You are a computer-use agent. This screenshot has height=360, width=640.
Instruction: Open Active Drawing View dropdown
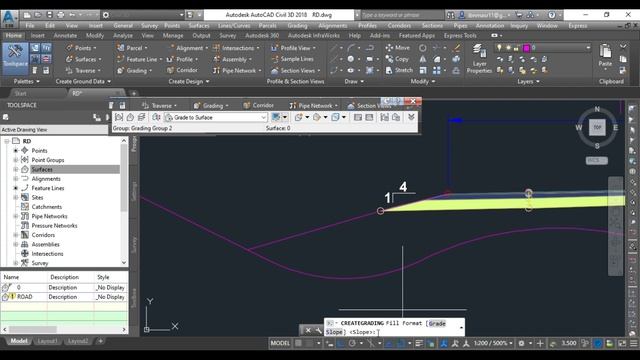(54, 130)
